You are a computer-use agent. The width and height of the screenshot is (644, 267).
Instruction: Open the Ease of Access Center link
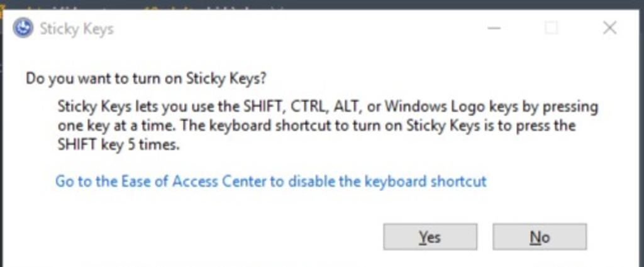pos(270,182)
